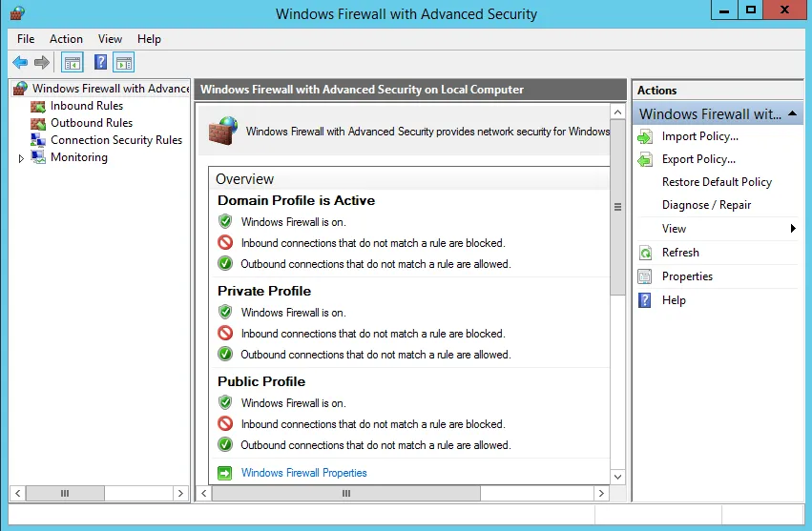Click the root firewall icon in the console tree
Screen dimensions: 812x531
point(20,89)
